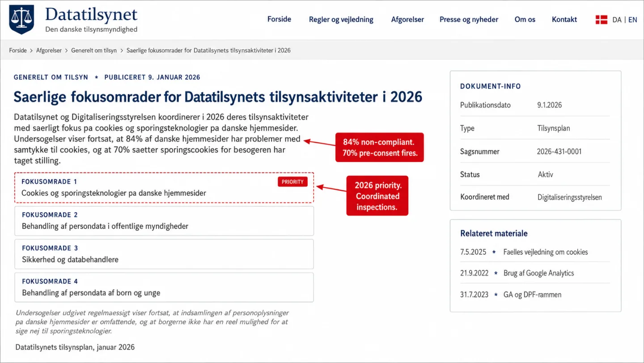The image size is (644, 363).
Task: Click the Danish flag icon
Action: [x=601, y=20]
